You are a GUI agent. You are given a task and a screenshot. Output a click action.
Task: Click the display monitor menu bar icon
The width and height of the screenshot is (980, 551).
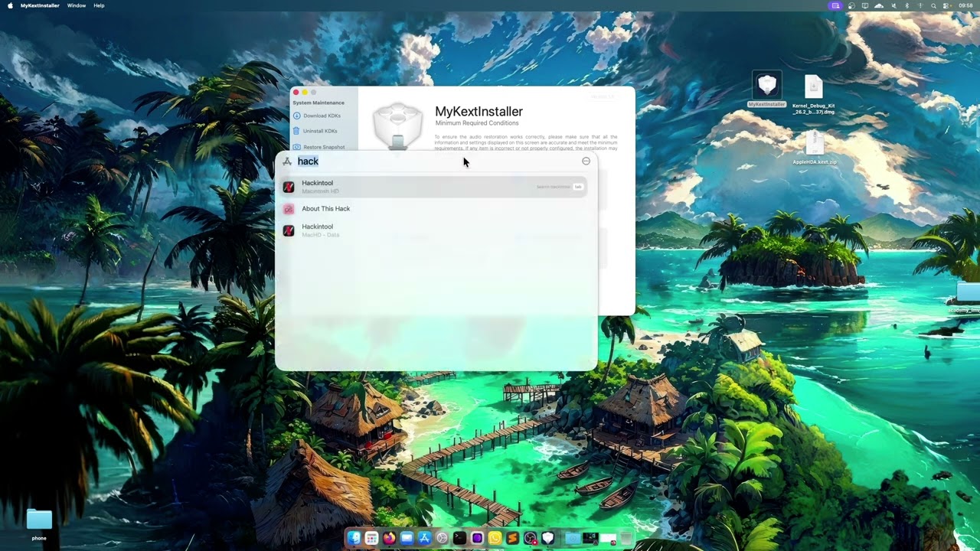pyautogui.click(x=865, y=5)
